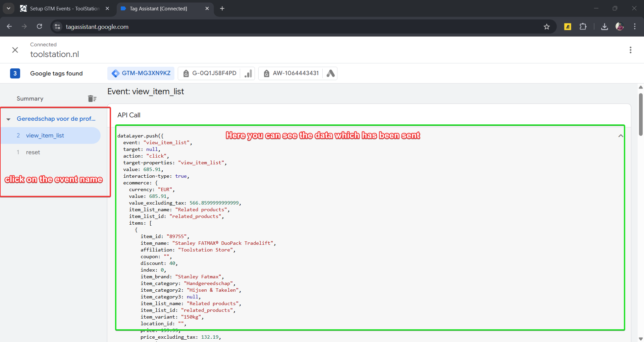The image size is (644, 342).
Task: Open the Tag Assistant three-dot menu
Action: point(630,50)
